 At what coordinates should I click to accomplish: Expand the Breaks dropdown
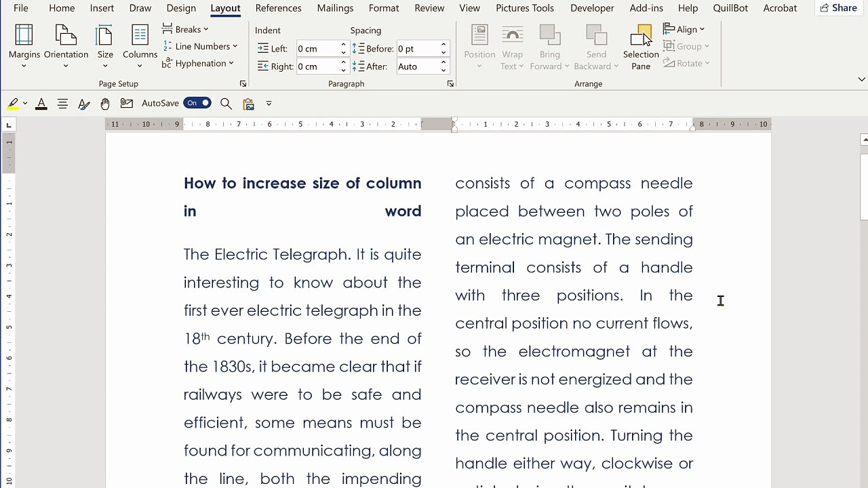185,29
